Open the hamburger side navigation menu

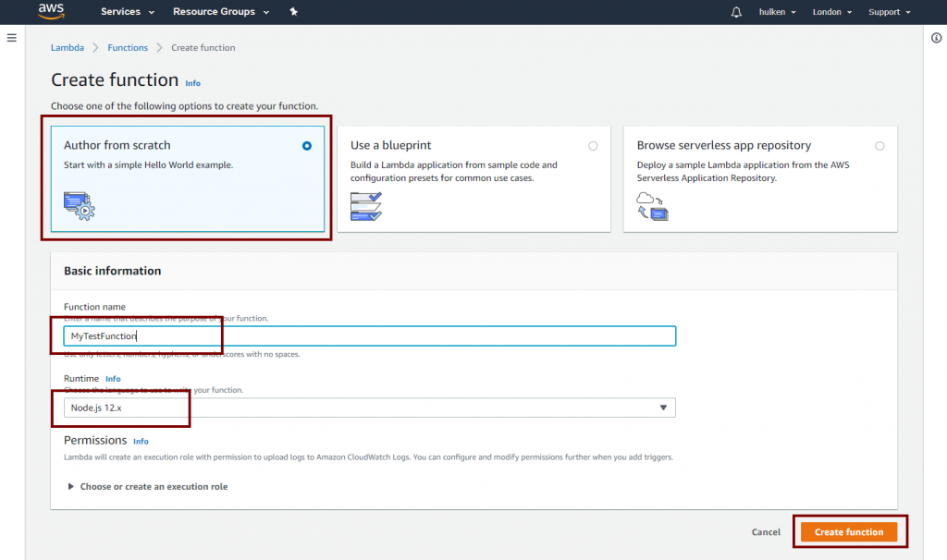coord(12,38)
